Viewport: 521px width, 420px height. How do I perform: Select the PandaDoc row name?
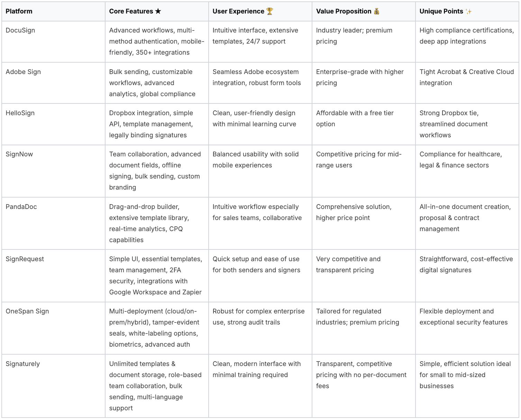[21, 207]
